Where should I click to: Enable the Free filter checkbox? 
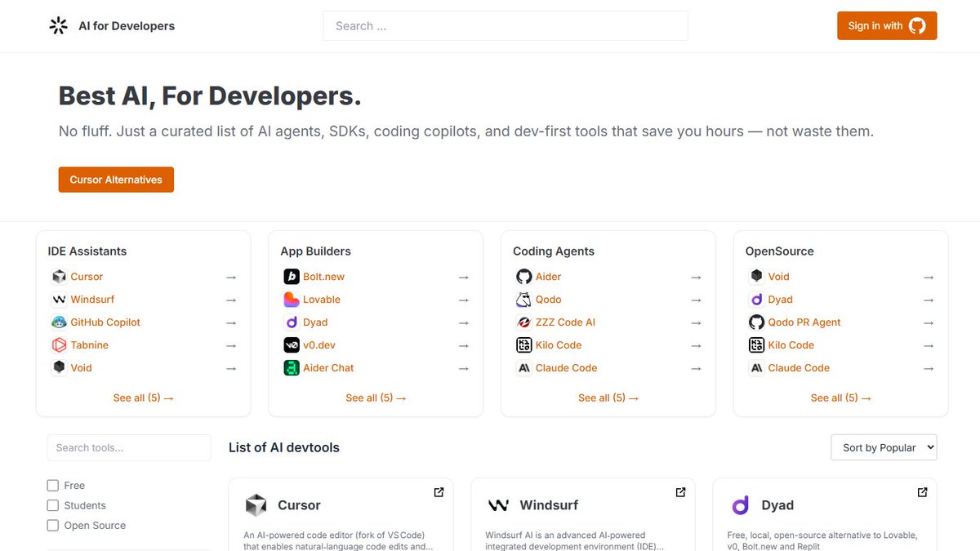pos(53,486)
